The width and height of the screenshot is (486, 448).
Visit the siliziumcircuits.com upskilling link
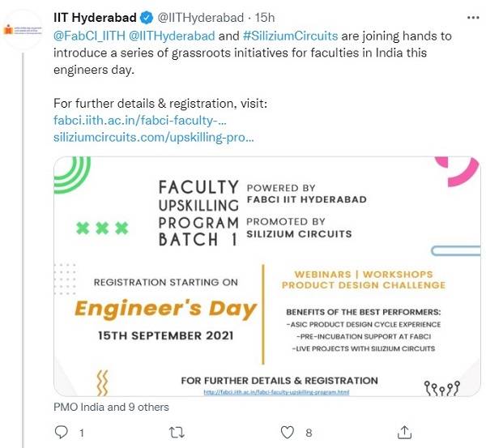pos(154,138)
